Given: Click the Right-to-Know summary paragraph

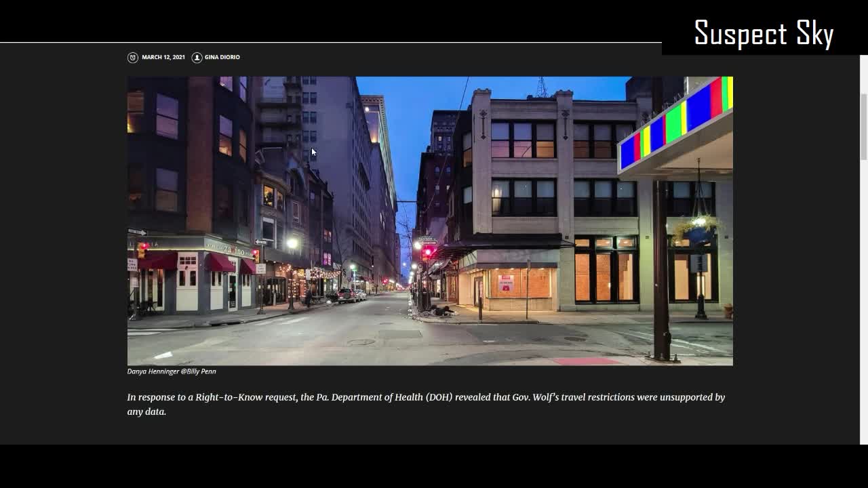Looking at the screenshot, I should pyautogui.click(x=426, y=404).
